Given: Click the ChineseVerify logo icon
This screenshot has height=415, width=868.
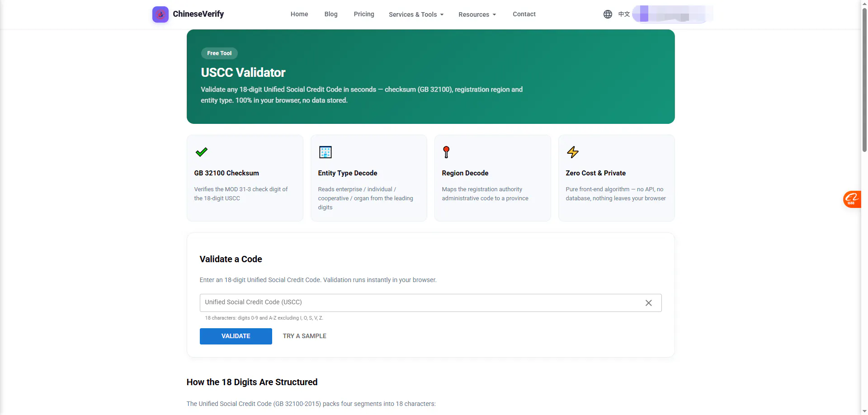Looking at the screenshot, I should tap(160, 14).
